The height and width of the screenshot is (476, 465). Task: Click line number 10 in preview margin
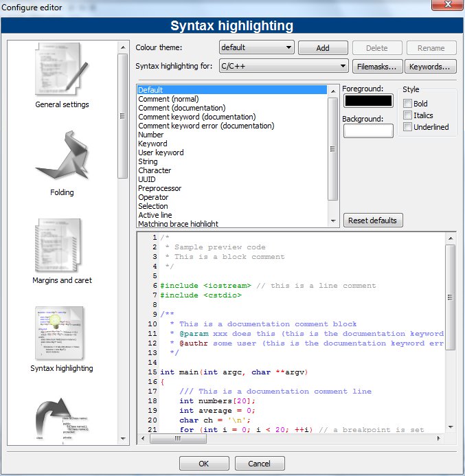[x=152, y=324]
